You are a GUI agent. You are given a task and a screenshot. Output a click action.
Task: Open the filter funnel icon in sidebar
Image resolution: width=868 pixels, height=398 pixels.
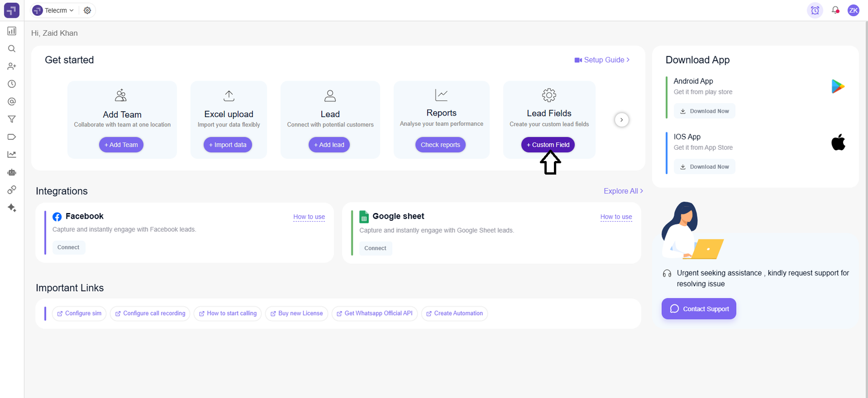coord(11,119)
